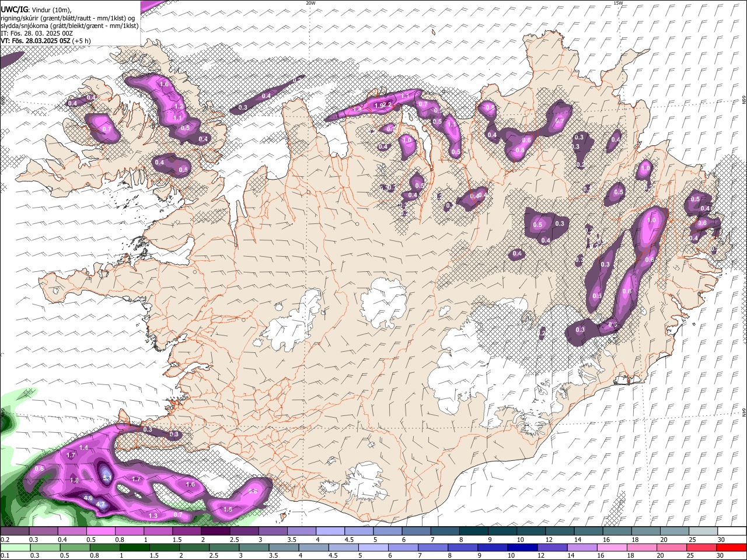Select the '16' label in the upper legend
This screenshot has height=560, width=747.
click(x=606, y=540)
